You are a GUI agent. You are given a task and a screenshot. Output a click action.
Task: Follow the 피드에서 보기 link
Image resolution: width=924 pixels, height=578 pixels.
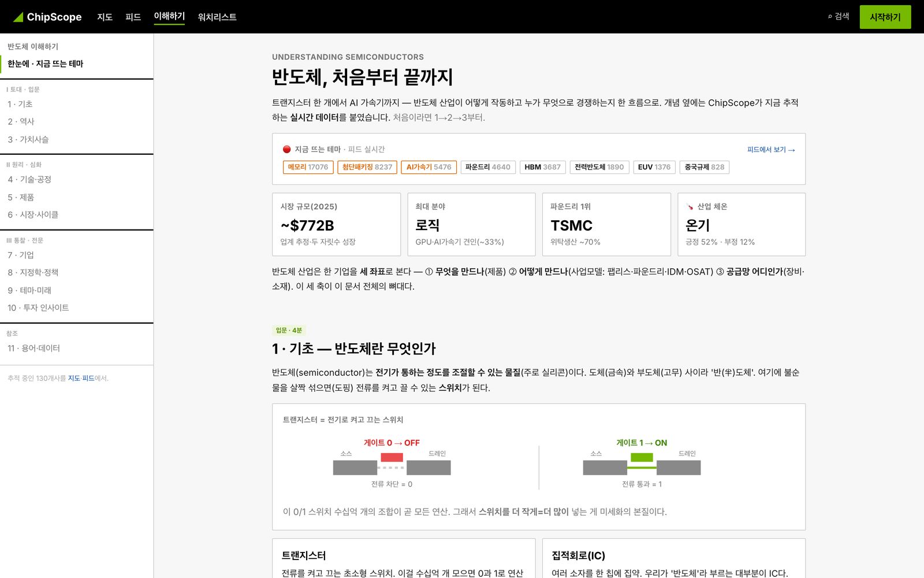click(771, 150)
